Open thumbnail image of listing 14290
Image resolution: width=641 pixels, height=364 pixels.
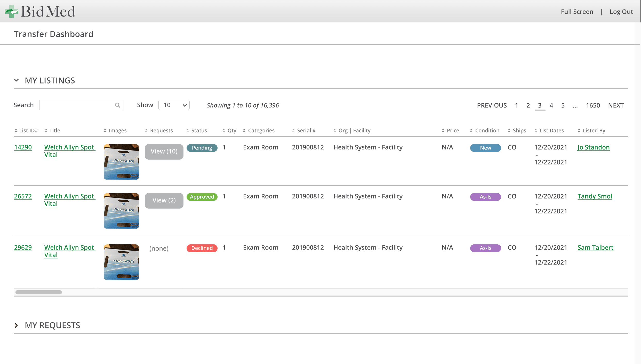(x=122, y=162)
